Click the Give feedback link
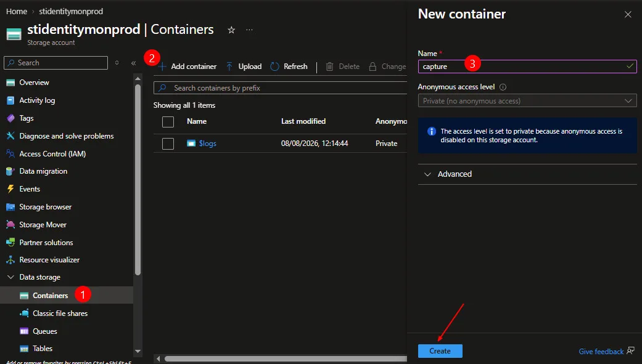642x364 pixels. pyautogui.click(x=601, y=351)
